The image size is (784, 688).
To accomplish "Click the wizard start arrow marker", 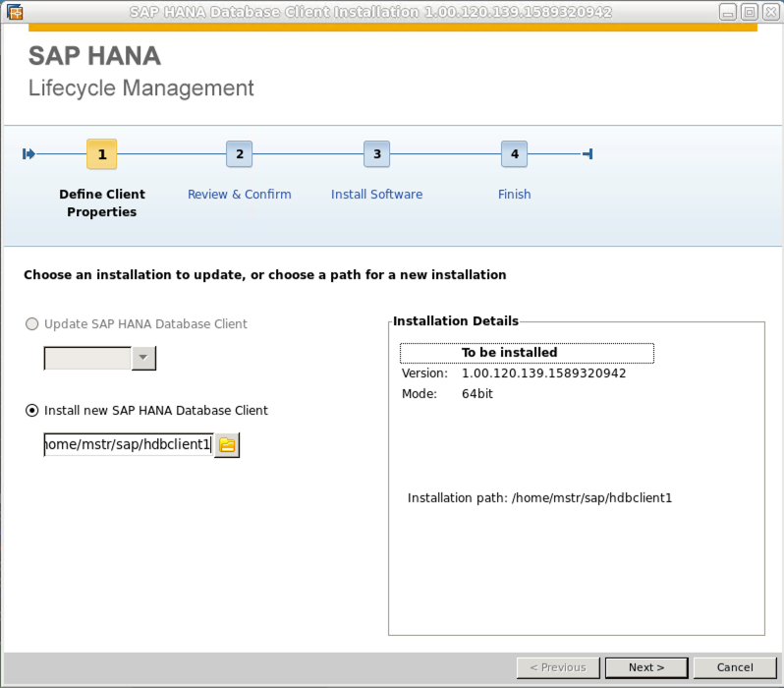I will pyautogui.click(x=28, y=153).
